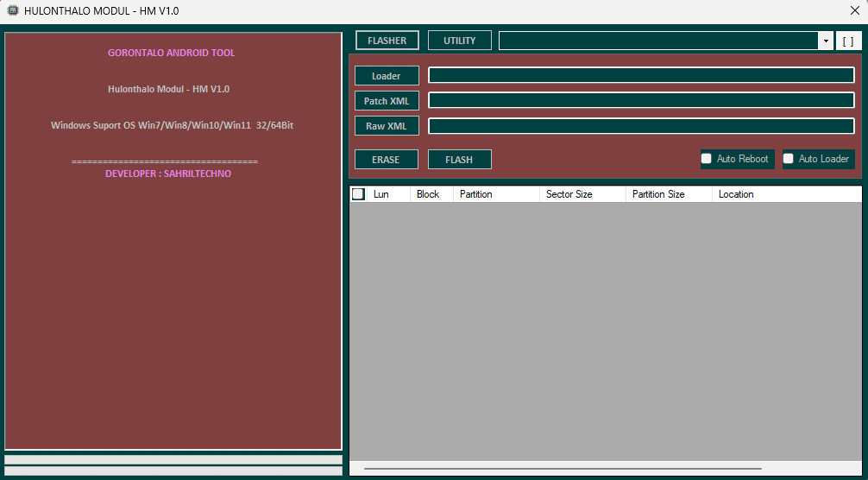868x480 pixels.
Task: Close the Hulonthalo Modul window
Action: 854,11
